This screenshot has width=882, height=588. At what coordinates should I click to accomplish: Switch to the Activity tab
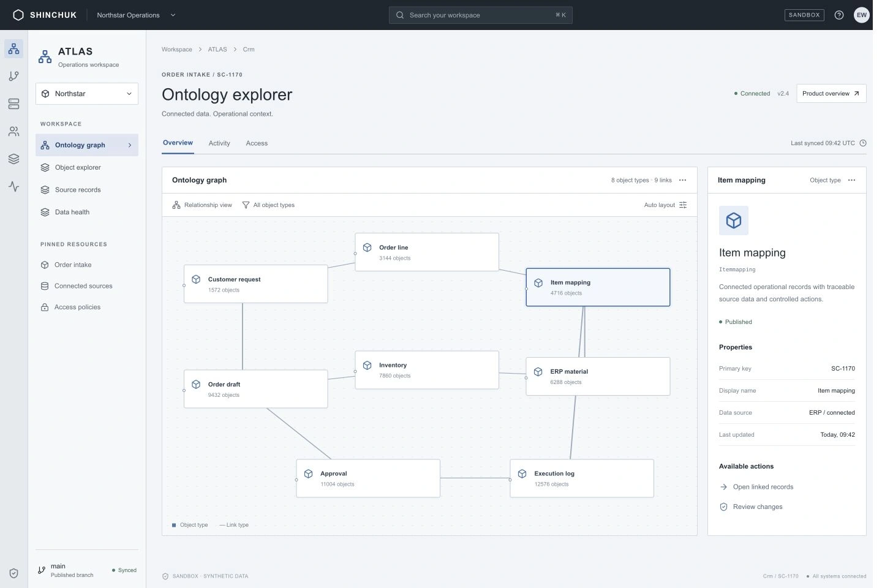pyautogui.click(x=219, y=143)
